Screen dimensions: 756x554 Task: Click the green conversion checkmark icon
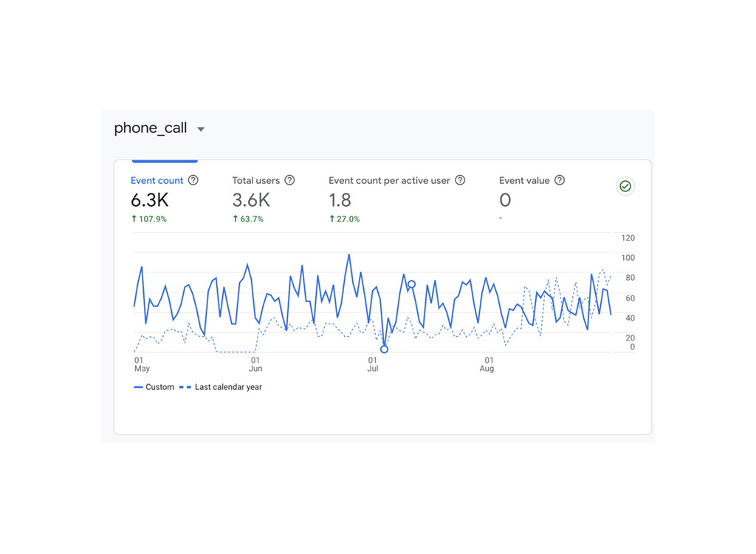(x=625, y=186)
